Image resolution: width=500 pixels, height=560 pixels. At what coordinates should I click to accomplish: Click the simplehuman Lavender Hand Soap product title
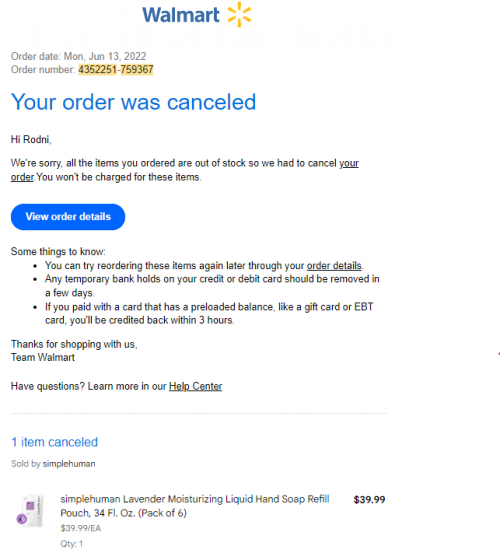(x=195, y=506)
